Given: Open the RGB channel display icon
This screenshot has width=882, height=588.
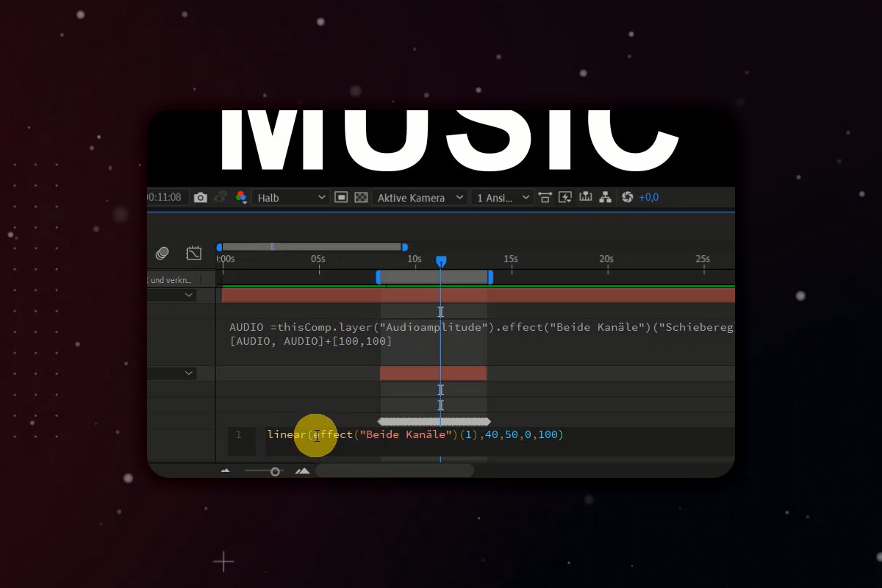Looking at the screenshot, I should pos(240,198).
